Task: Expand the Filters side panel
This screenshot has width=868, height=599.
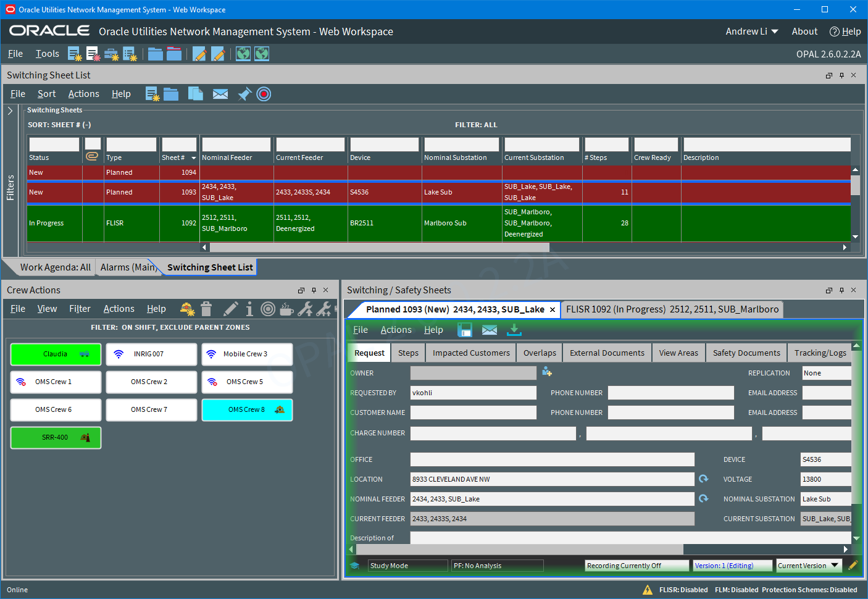Action: [10, 112]
